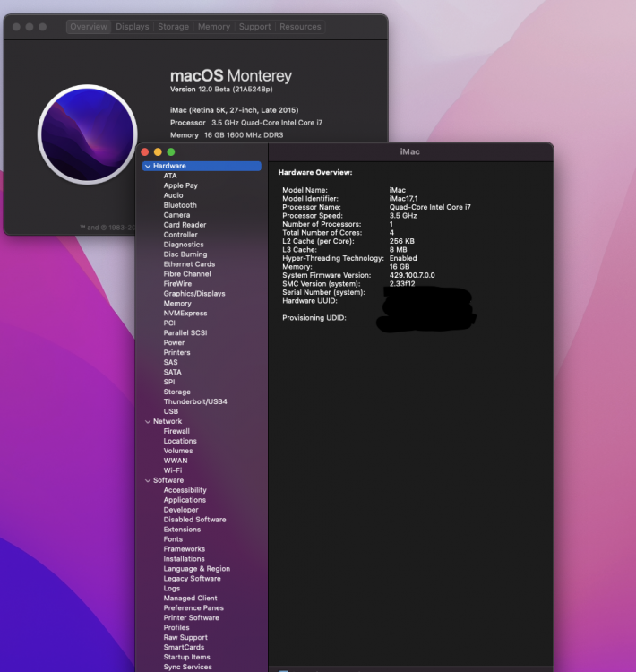636x672 pixels.
Task: Select Disabled Software in the sidebar
Action: pos(194,520)
